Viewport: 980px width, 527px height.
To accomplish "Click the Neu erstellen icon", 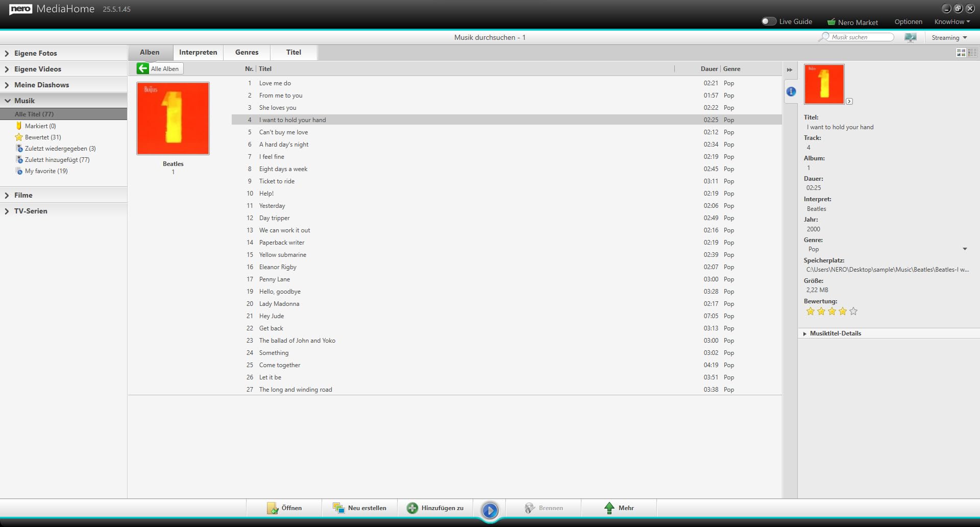I will click(338, 508).
